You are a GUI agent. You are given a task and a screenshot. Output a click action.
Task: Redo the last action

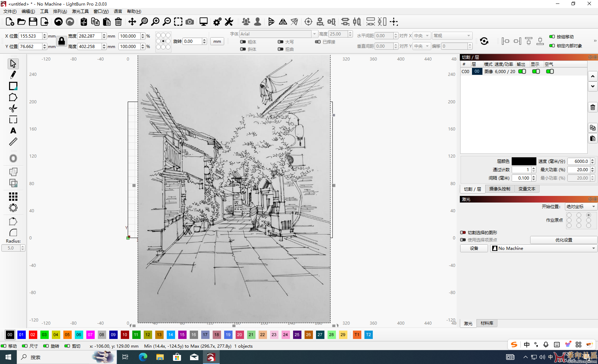click(70, 22)
